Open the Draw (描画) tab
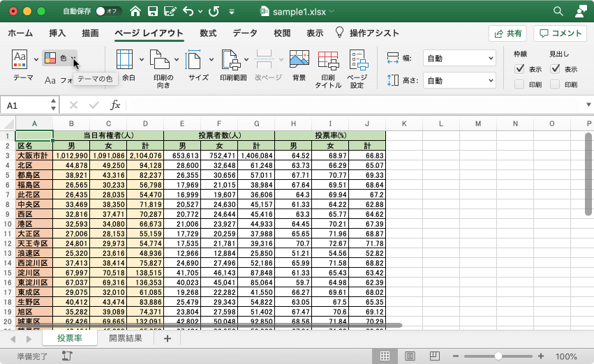The height and width of the screenshot is (364, 594). point(90,33)
